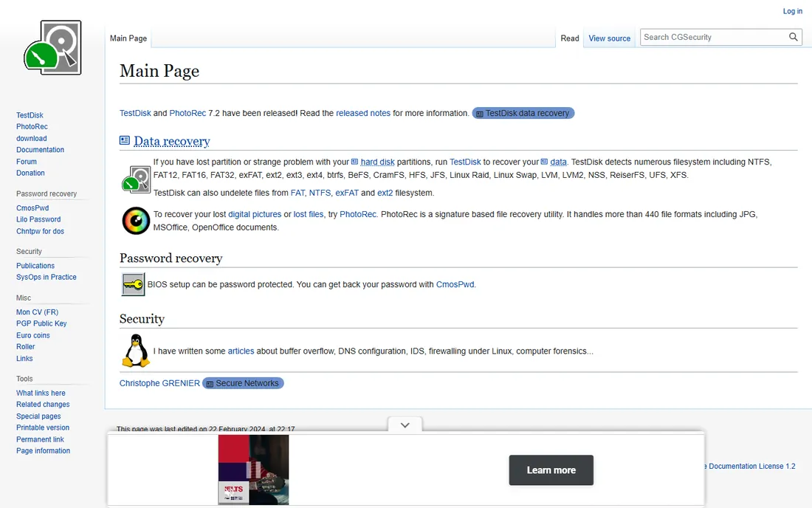Open the Page information link
This screenshot has height=508, width=812.
coord(43,450)
